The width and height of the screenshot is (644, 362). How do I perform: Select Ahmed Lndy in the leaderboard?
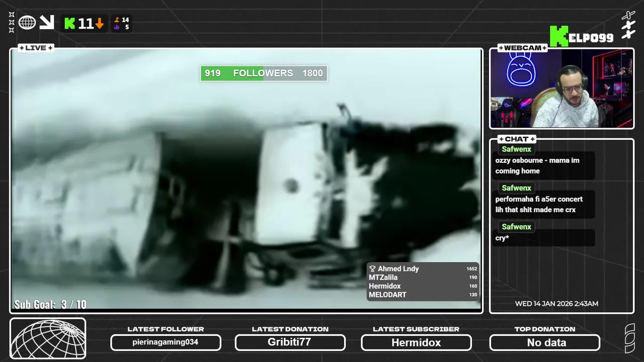[x=398, y=269]
